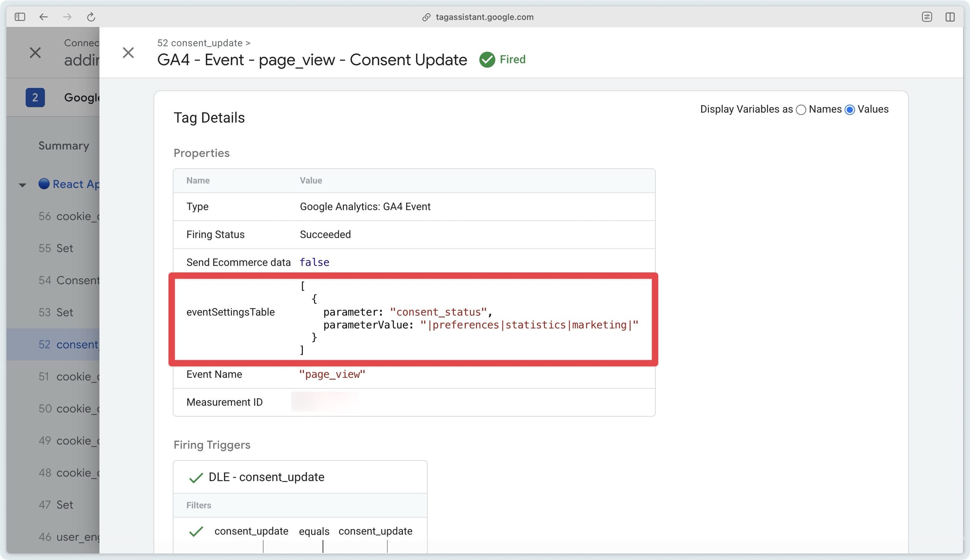This screenshot has height=560, width=970.
Task: Click the link icon in the address bar
Action: pos(426,17)
